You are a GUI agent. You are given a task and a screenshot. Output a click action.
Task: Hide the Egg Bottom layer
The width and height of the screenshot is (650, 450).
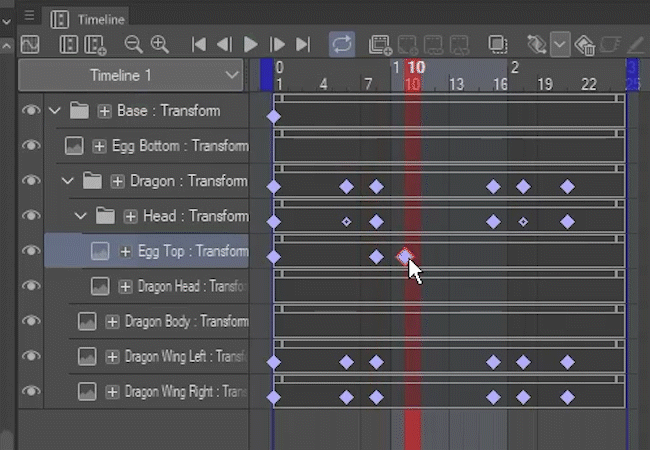pyautogui.click(x=31, y=145)
